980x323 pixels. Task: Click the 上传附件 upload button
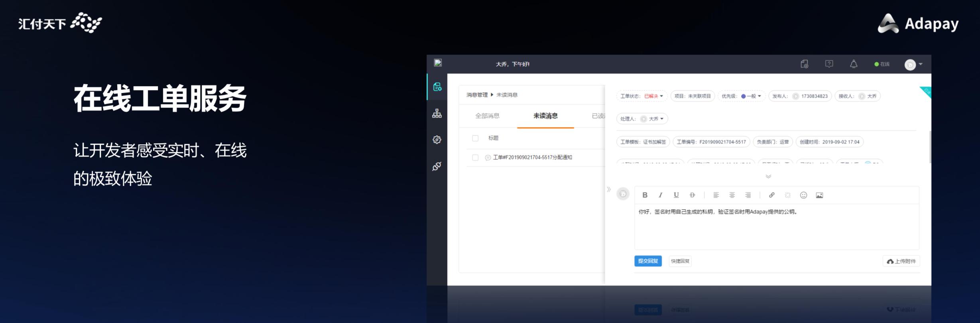[901, 261]
